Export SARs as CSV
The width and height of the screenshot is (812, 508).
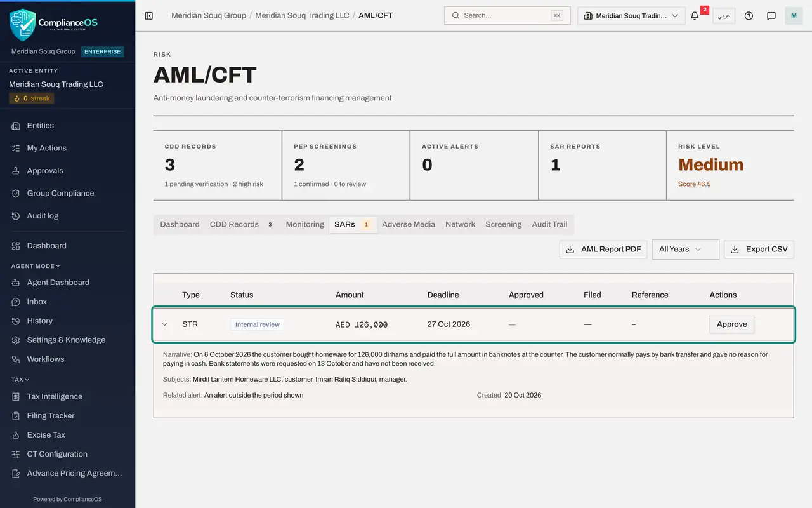759,249
